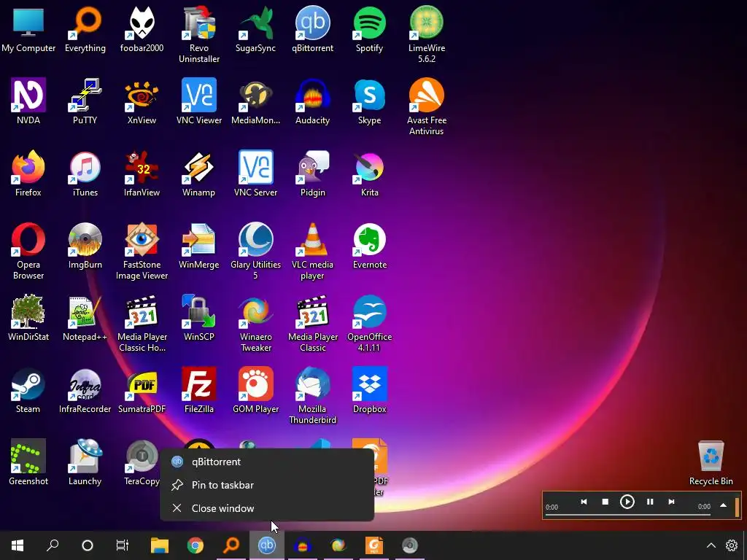Select the Mozilla Thunderbird shortcut
This screenshot has height=560, width=747.
click(313, 396)
